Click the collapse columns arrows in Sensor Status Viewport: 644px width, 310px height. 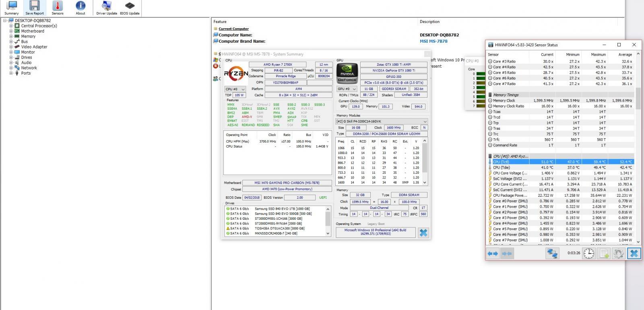(507, 254)
